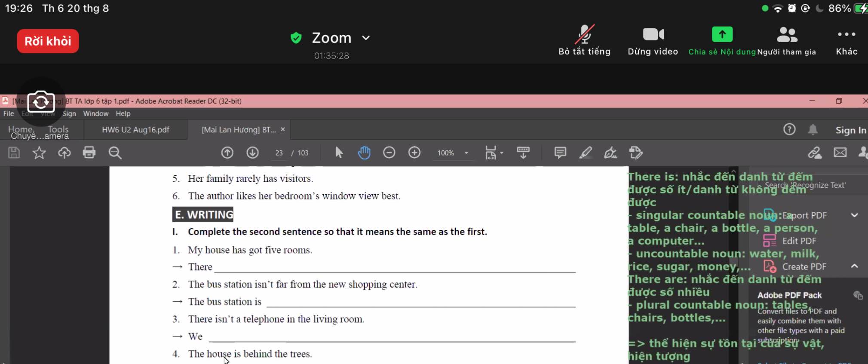Image resolution: width=868 pixels, height=364 pixels.
Task: Click the green shield encryption icon
Action: tap(296, 38)
